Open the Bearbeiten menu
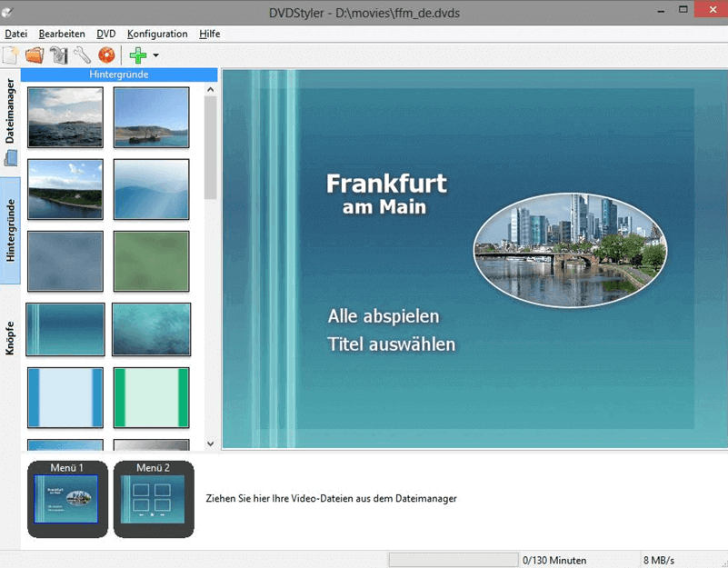Viewport: 728px width, 568px height. [x=62, y=34]
